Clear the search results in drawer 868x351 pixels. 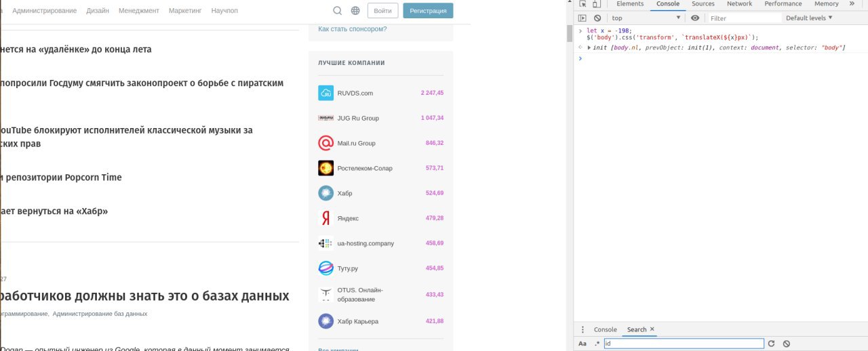point(787,344)
